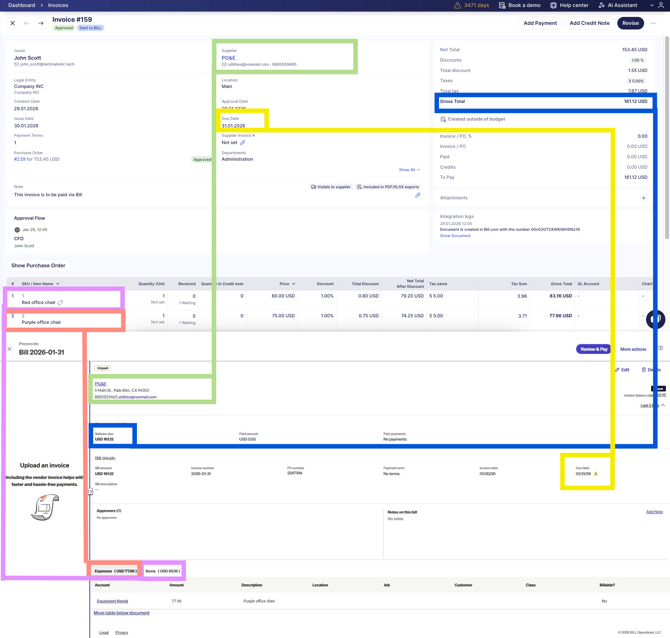Edit the bill with the pencil Edit button
Screen dimensions: 670x638
click(x=622, y=370)
